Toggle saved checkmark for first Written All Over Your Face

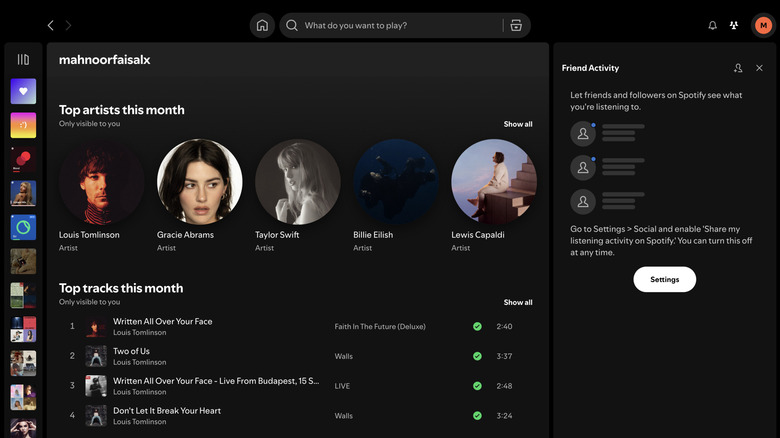(x=477, y=326)
